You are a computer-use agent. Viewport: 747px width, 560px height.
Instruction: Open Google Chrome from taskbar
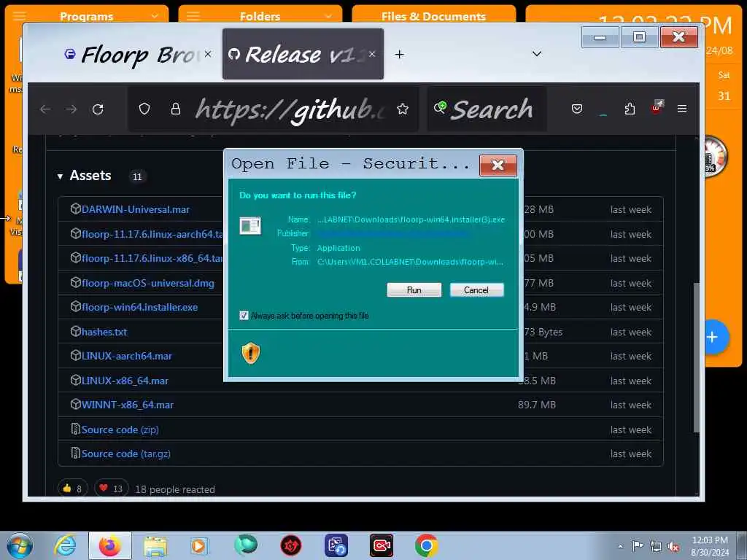click(x=426, y=545)
